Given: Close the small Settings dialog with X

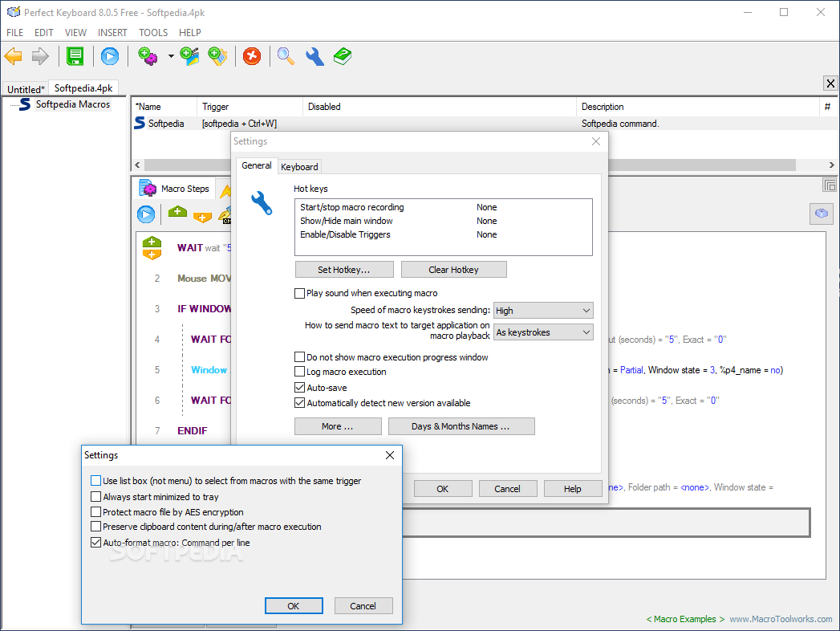Looking at the screenshot, I should (x=390, y=455).
